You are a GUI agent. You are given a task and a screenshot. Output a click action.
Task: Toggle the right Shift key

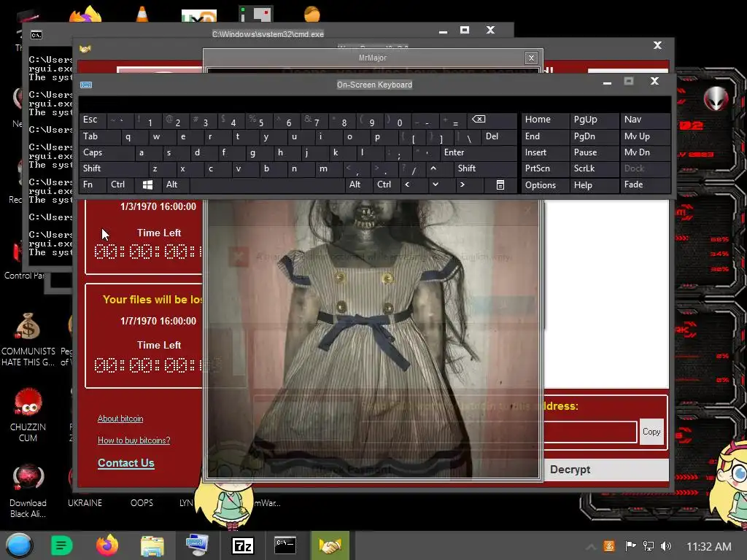485,168
